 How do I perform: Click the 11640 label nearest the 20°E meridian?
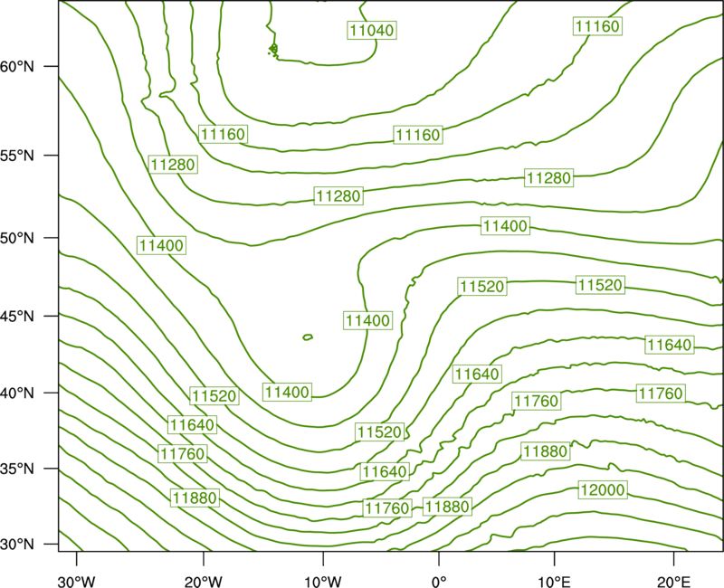(x=669, y=345)
